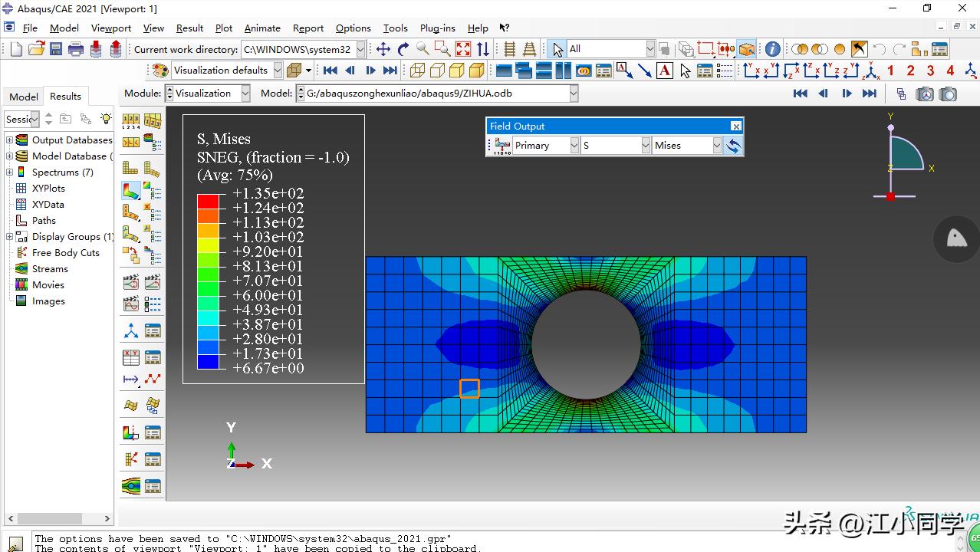Toggle the Shaded render style

(476, 71)
